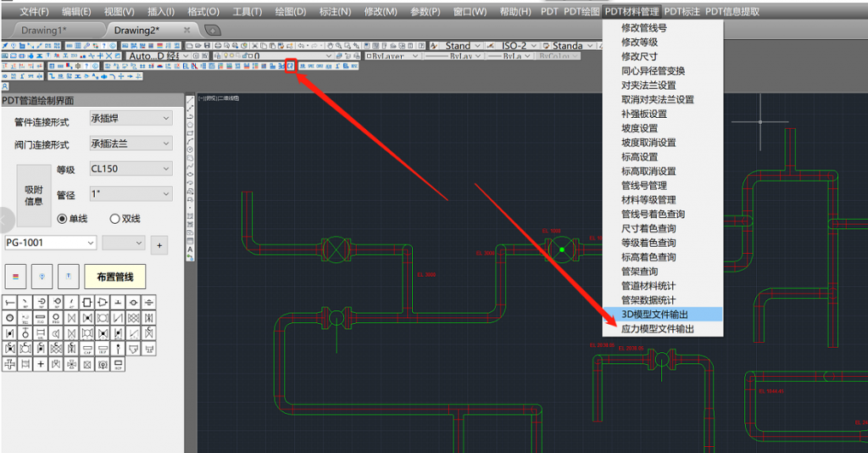Open the 等级 dropdown showing CL150
Screen dimensions: 868x453
pyautogui.click(x=131, y=168)
